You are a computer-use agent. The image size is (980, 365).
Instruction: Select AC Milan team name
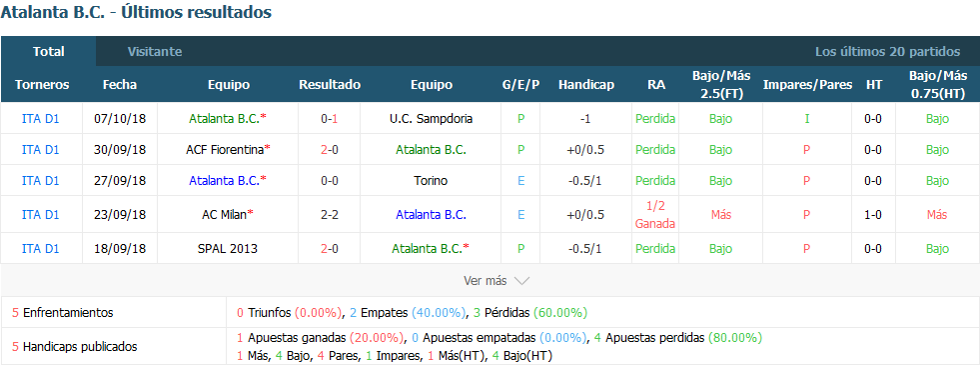(225, 214)
